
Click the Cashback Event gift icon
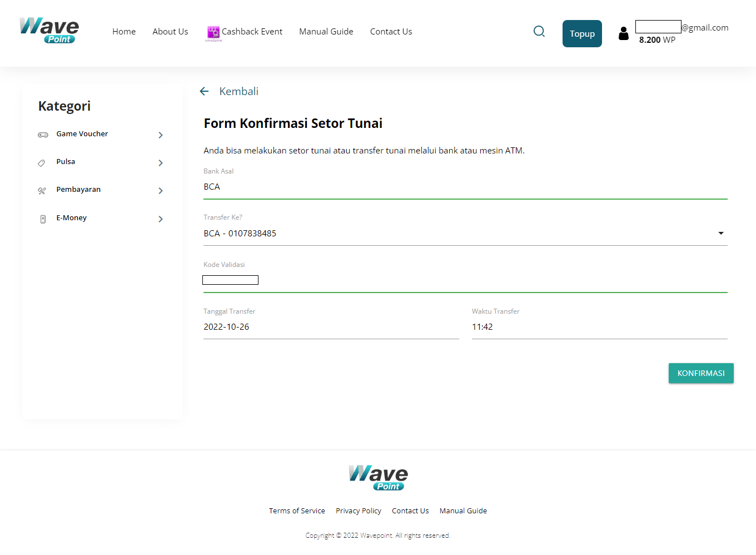click(x=213, y=32)
